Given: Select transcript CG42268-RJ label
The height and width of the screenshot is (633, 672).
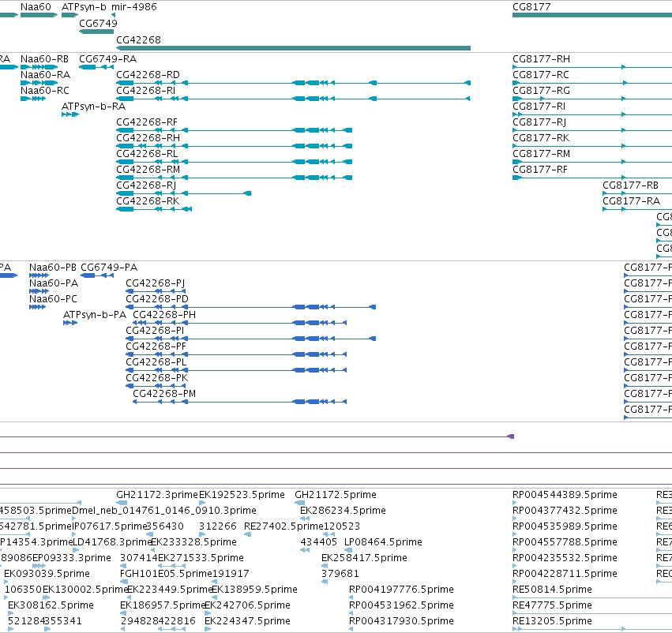Looking at the screenshot, I should [x=146, y=185].
